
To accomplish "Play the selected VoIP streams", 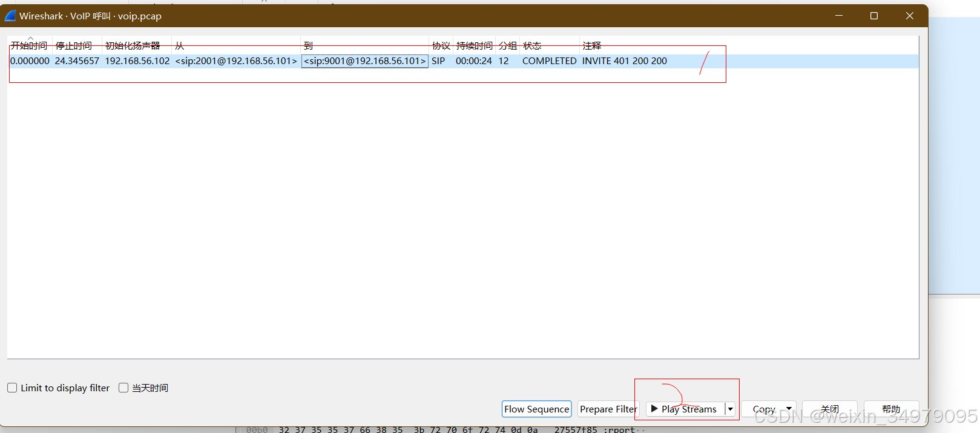I will tap(685, 409).
